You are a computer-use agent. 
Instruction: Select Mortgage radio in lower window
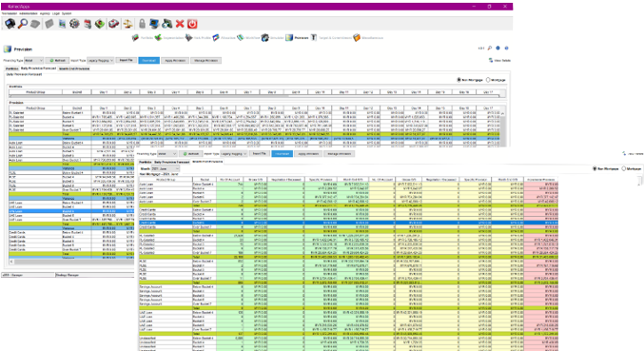pyautogui.click(x=624, y=168)
